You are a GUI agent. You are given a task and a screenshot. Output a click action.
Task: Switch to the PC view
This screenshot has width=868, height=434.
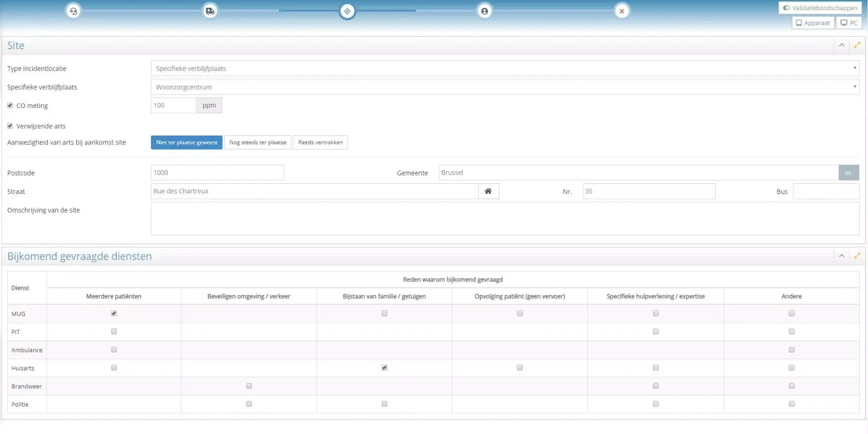tap(849, 23)
